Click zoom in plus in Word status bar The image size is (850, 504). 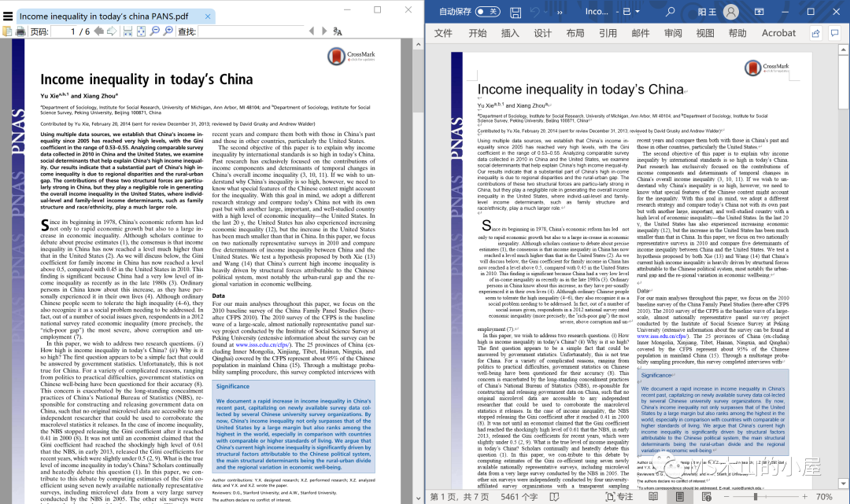pyautogui.click(x=804, y=496)
